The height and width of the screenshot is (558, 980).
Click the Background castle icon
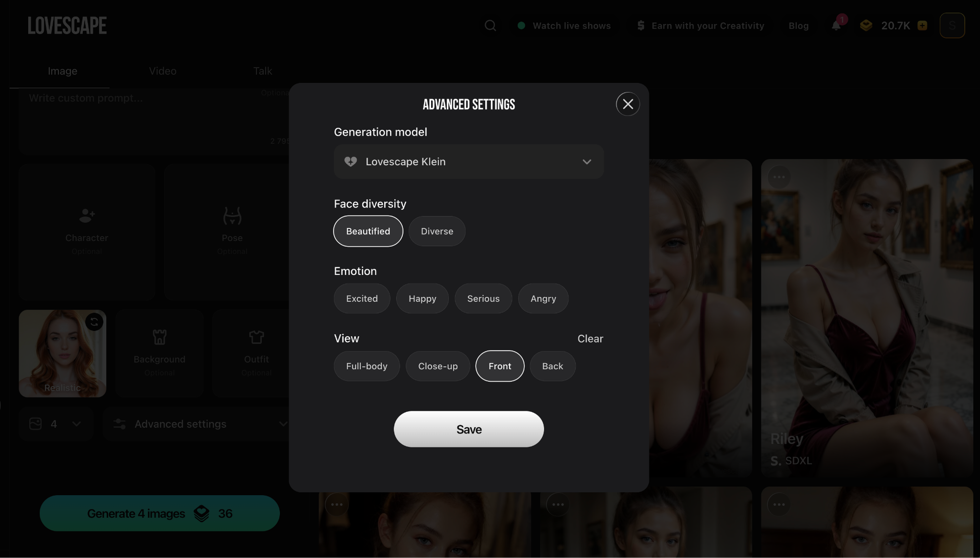[x=159, y=337]
